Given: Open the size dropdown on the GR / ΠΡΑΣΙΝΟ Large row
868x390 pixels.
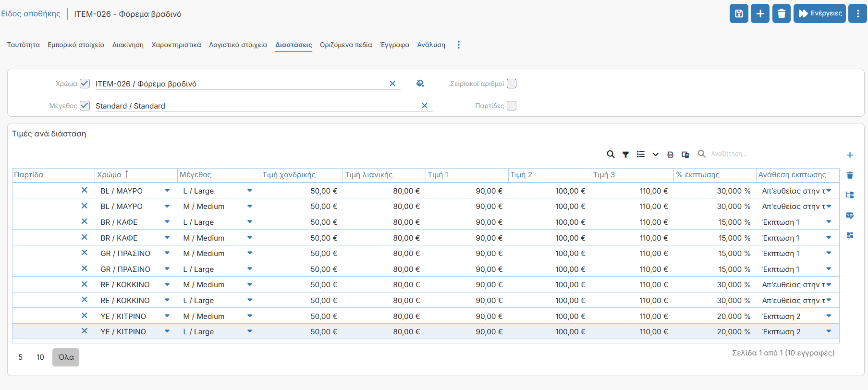Looking at the screenshot, I should click(x=250, y=269).
